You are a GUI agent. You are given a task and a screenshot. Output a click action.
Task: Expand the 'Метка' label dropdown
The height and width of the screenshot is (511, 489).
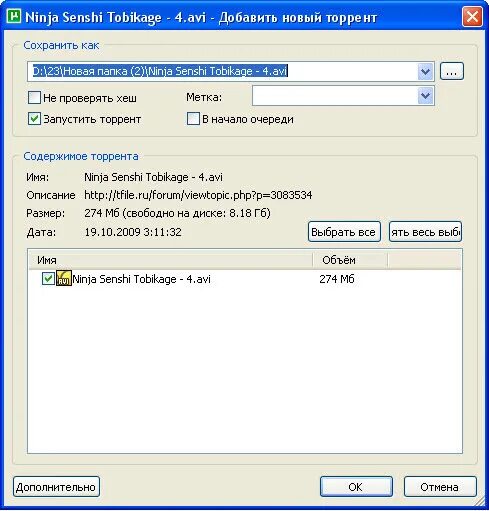(425, 96)
